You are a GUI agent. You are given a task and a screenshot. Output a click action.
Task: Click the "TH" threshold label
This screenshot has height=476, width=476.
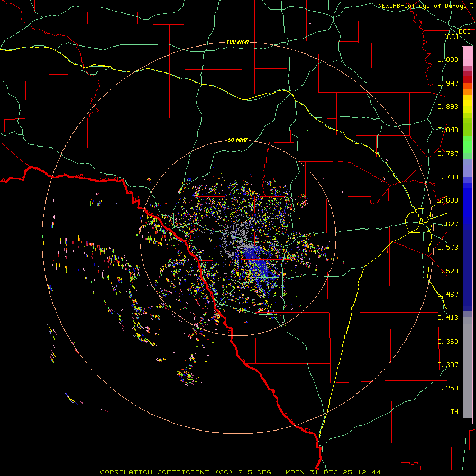(x=454, y=412)
